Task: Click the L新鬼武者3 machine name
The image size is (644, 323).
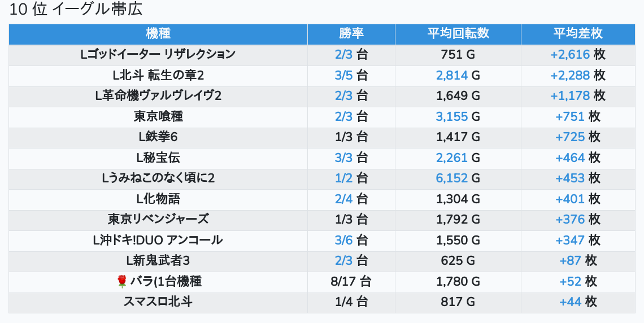Action: [158, 260]
